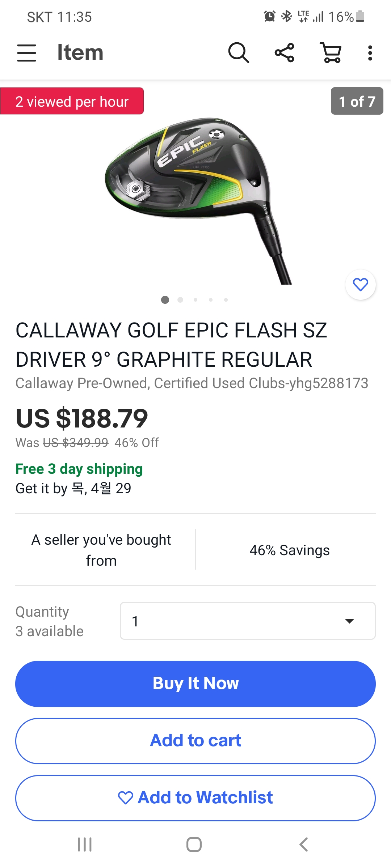This screenshot has height=868, width=391.
Task: Tap the search magnifier icon
Action: tap(238, 53)
